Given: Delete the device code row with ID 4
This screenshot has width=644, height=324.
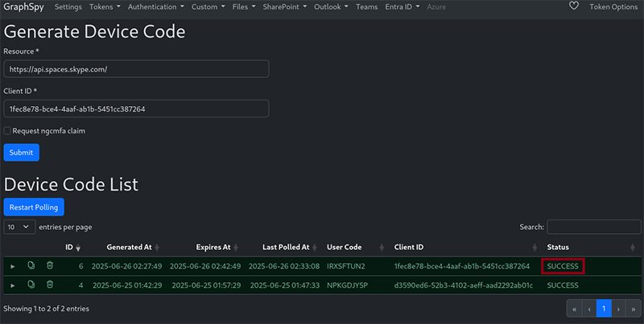Looking at the screenshot, I should pos(50,285).
